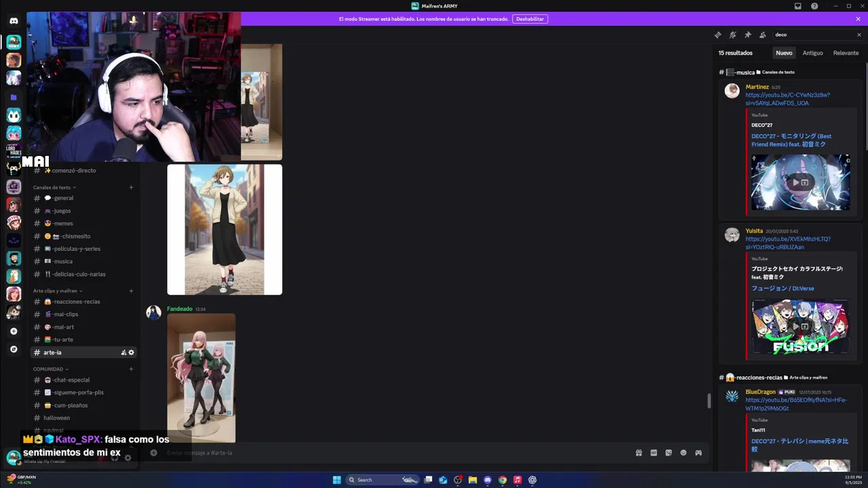Open the -chat-especial channel
868x488 pixels.
(84, 380)
